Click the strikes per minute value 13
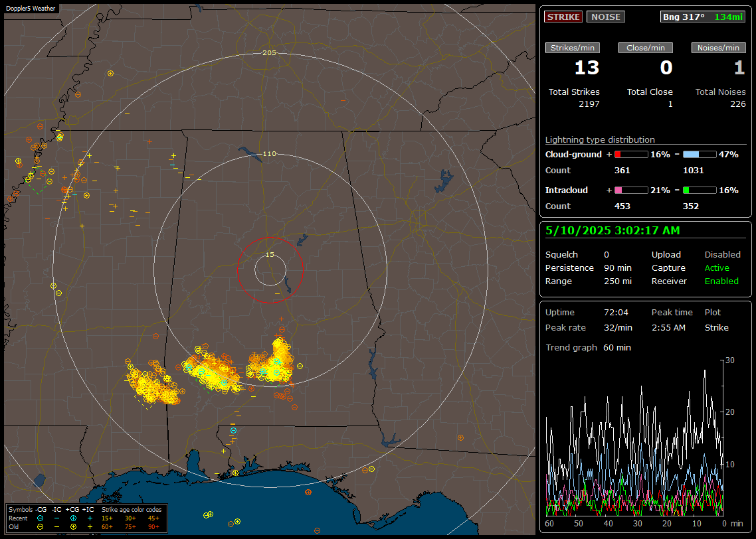Image resolution: width=756 pixels, height=539 pixels. point(587,68)
